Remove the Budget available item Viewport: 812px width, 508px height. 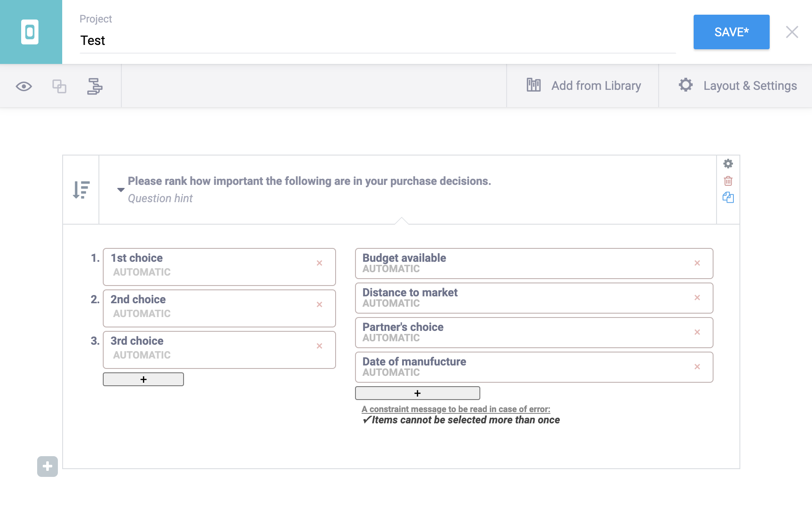(697, 263)
